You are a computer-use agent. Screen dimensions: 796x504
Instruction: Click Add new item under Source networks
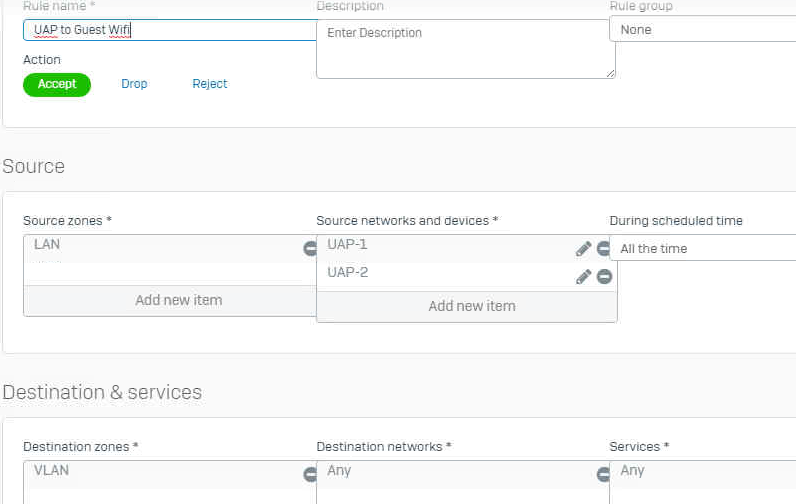click(x=471, y=306)
